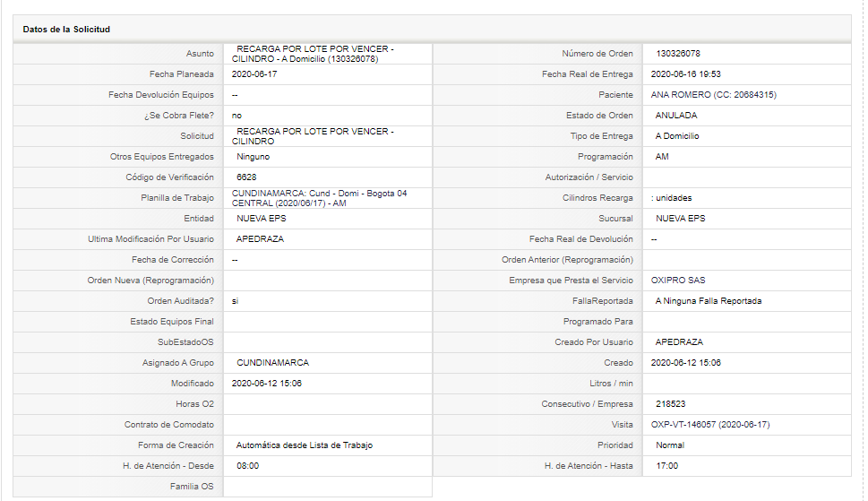Screen dimensions: 868x501
Task: Select the 'Estado de Orden' label
Action: pos(599,115)
